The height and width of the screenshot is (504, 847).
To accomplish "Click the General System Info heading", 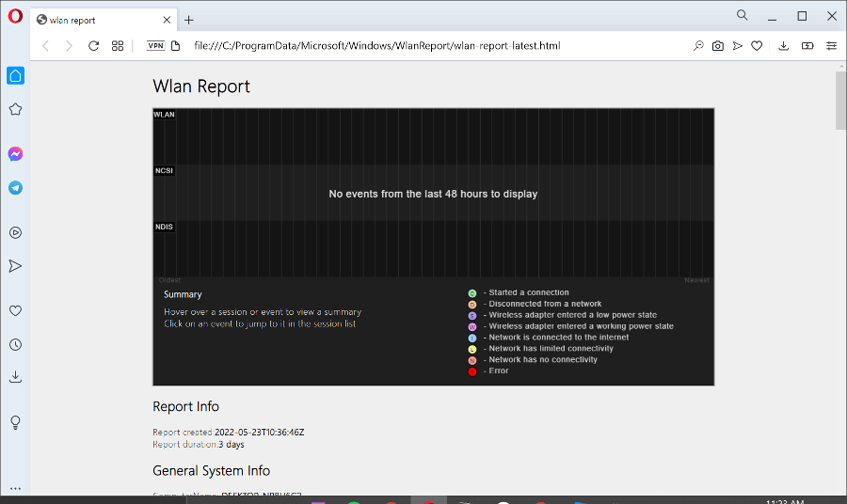I will click(211, 470).
